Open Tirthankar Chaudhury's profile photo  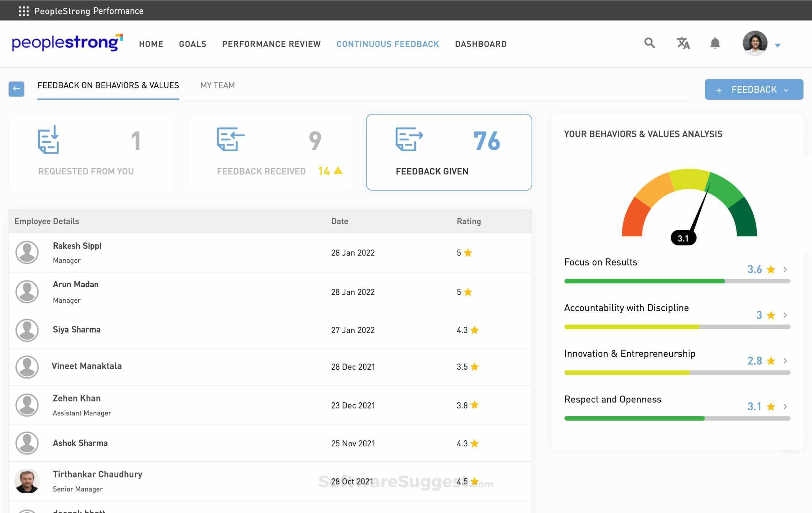tap(27, 481)
